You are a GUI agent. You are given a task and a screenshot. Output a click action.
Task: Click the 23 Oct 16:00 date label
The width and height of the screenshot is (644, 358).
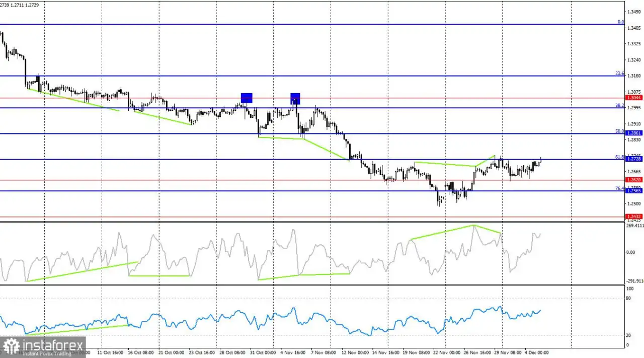(201, 353)
